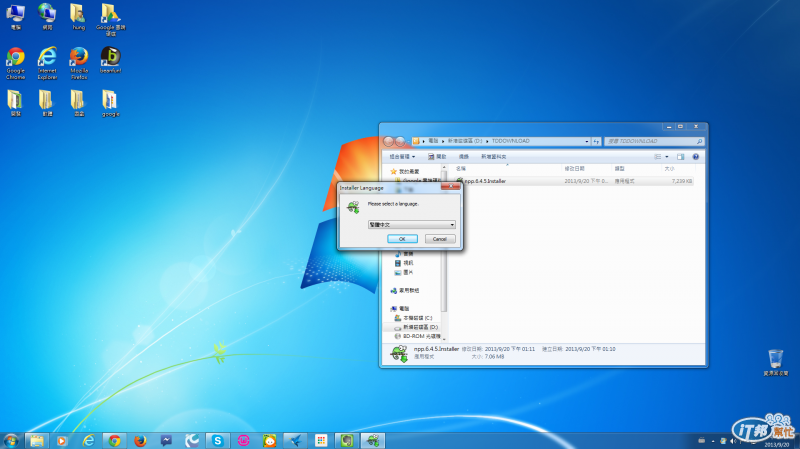Open the address bar history dropdown
800x449 pixels.
point(587,141)
